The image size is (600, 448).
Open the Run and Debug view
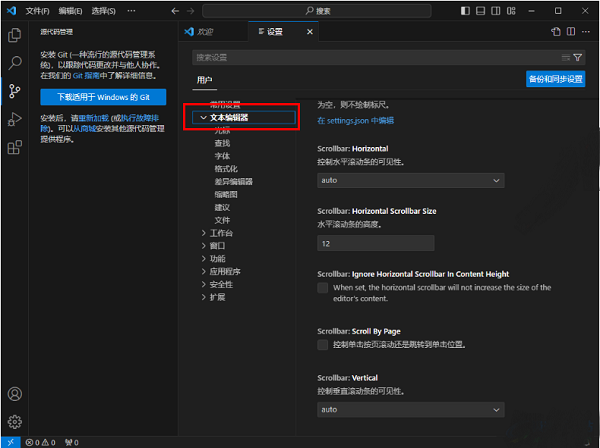pos(15,119)
